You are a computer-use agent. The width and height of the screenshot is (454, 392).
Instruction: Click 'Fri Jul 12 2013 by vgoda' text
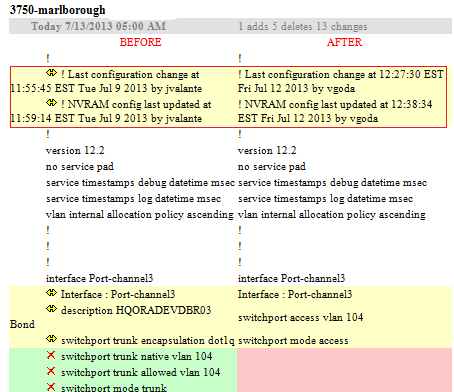tap(296, 89)
